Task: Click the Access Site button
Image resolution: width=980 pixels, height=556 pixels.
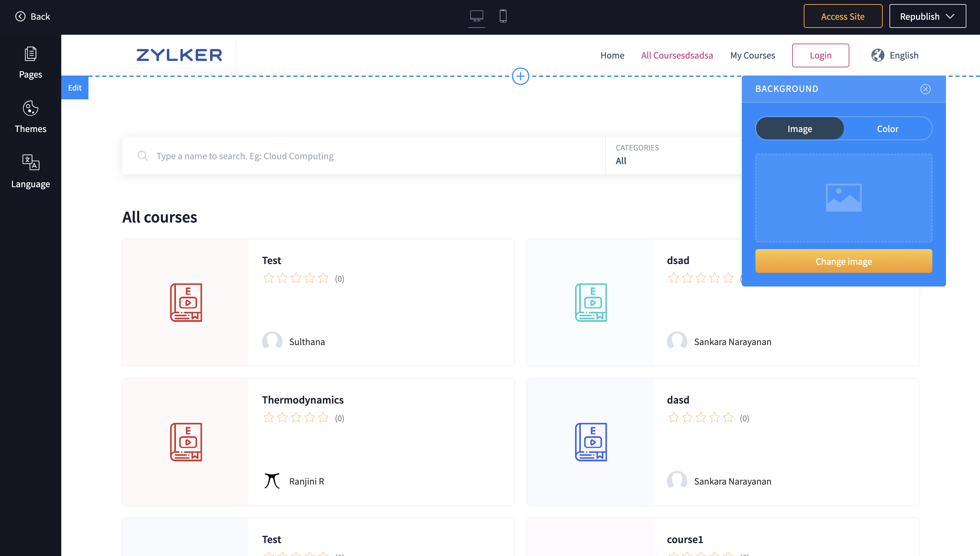Action: 843,16
